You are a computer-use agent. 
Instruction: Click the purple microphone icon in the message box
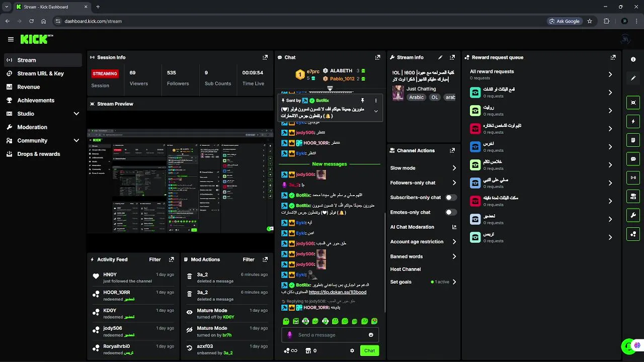[289, 335]
